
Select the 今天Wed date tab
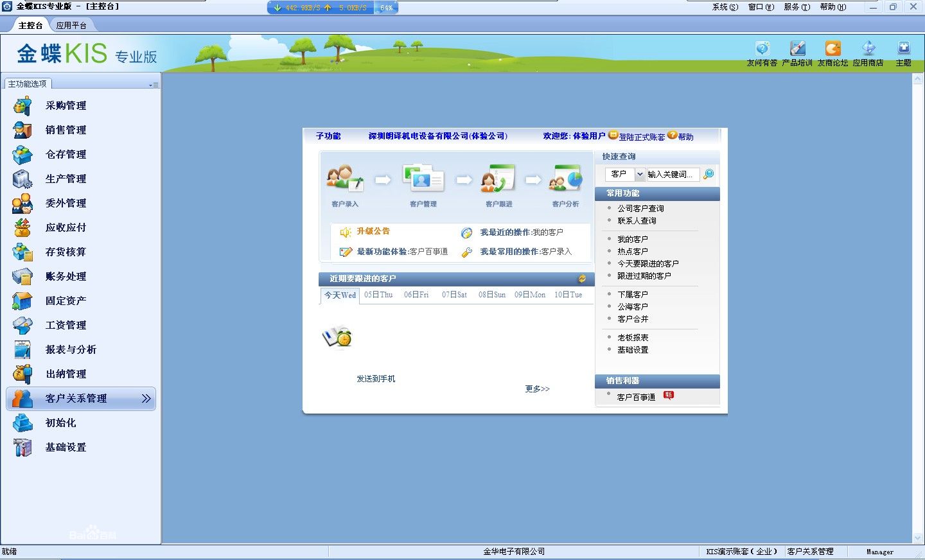pos(340,295)
